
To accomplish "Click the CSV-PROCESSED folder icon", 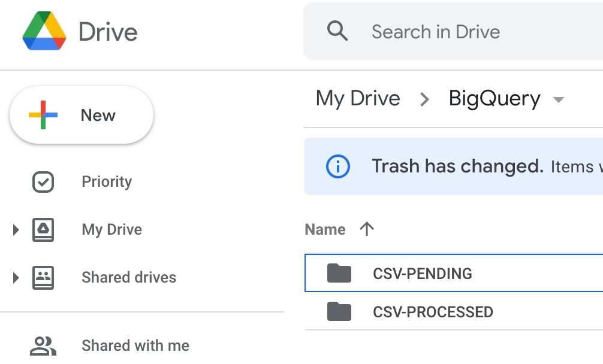I will pos(339,311).
